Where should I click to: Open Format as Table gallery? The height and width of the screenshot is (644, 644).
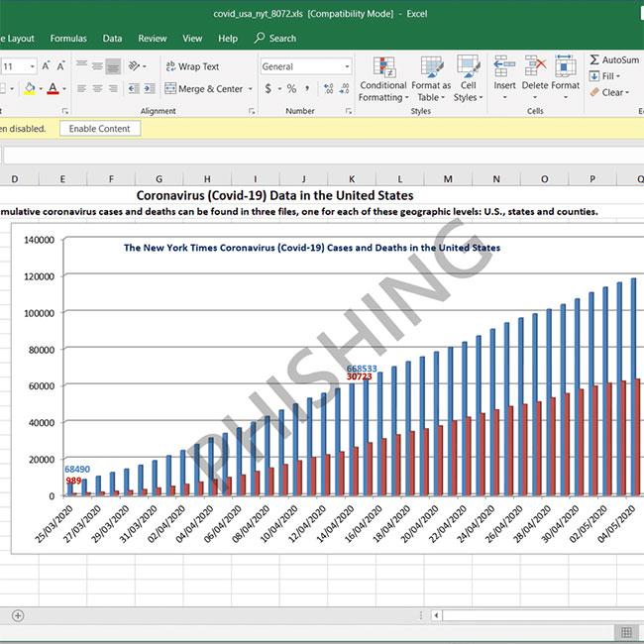tap(431, 79)
